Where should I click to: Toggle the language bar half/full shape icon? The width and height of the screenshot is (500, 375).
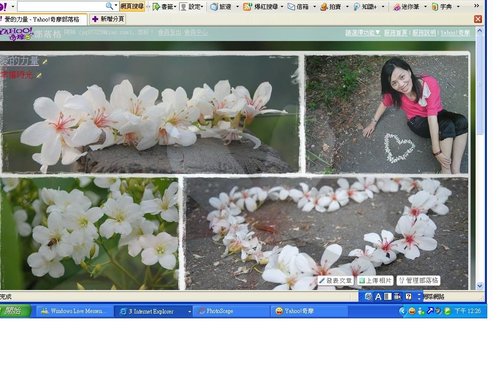click(388, 297)
